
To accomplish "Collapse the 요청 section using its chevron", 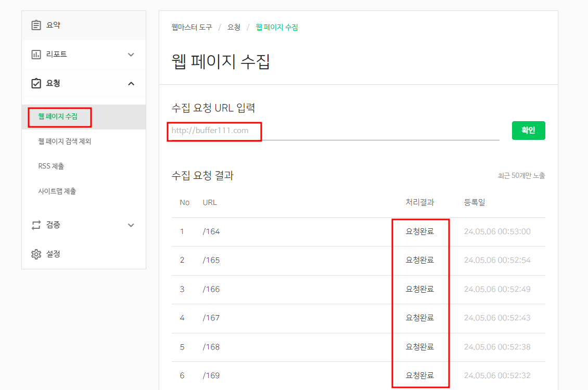I will (x=131, y=83).
